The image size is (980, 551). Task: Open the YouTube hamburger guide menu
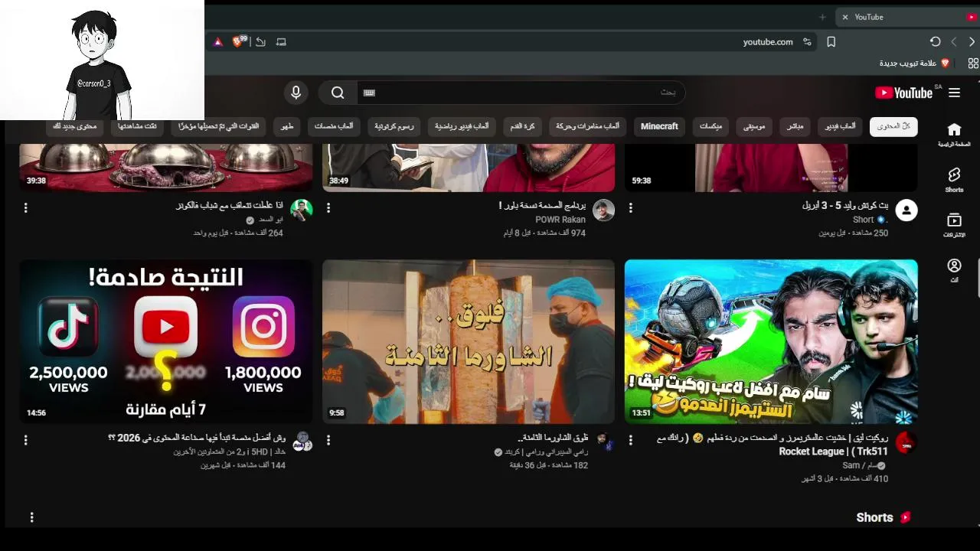click(x=954, y=93)
